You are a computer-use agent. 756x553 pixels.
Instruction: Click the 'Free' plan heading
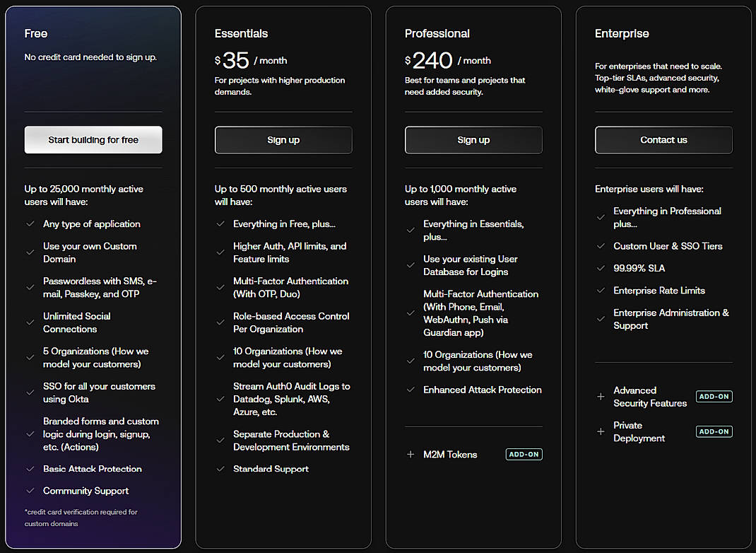click(35, 33)
